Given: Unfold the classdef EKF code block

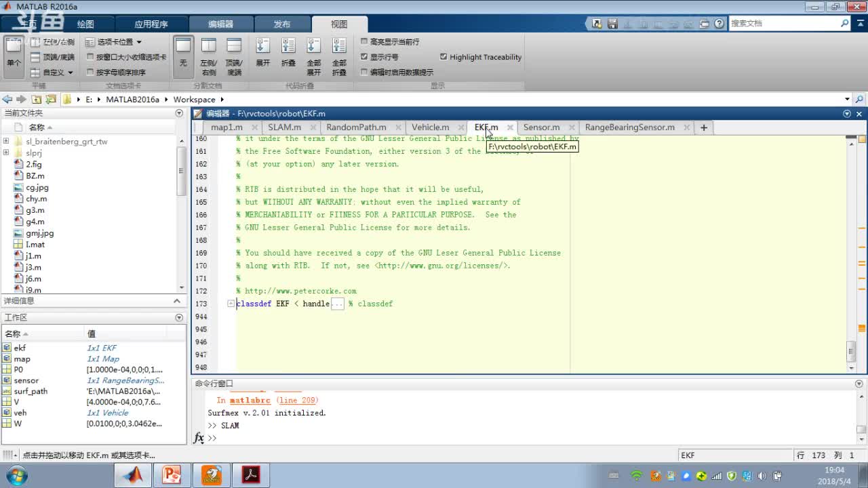Looking at the screenshot, I should click(x=231, y=304).
